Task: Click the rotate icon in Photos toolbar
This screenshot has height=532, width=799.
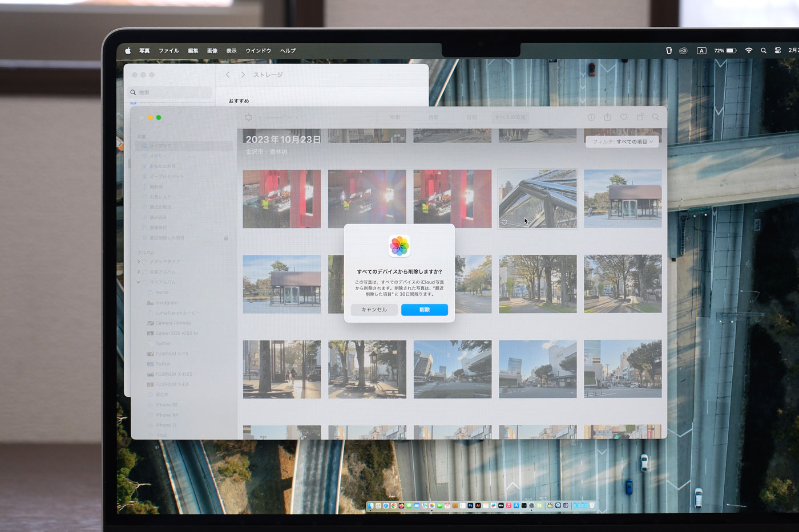Action: [640, 117]
